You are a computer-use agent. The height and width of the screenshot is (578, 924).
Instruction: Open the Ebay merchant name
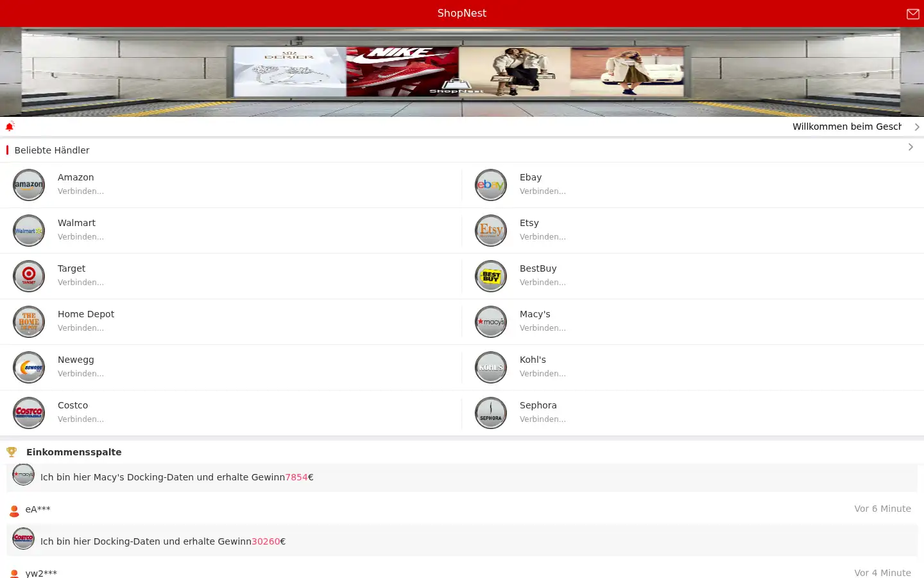(x=531, y=177)
